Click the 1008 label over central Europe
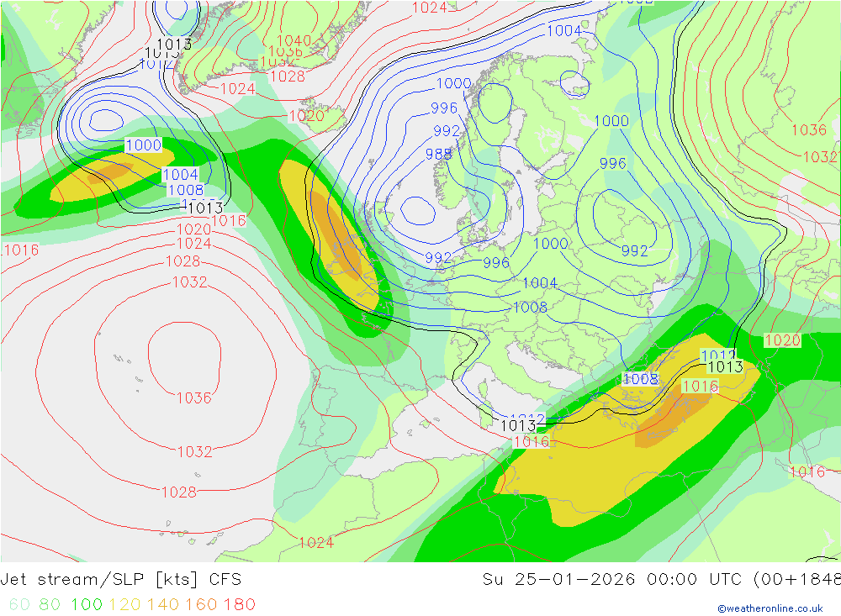This screenshot has height=616, width=841. tap(530, 308)
